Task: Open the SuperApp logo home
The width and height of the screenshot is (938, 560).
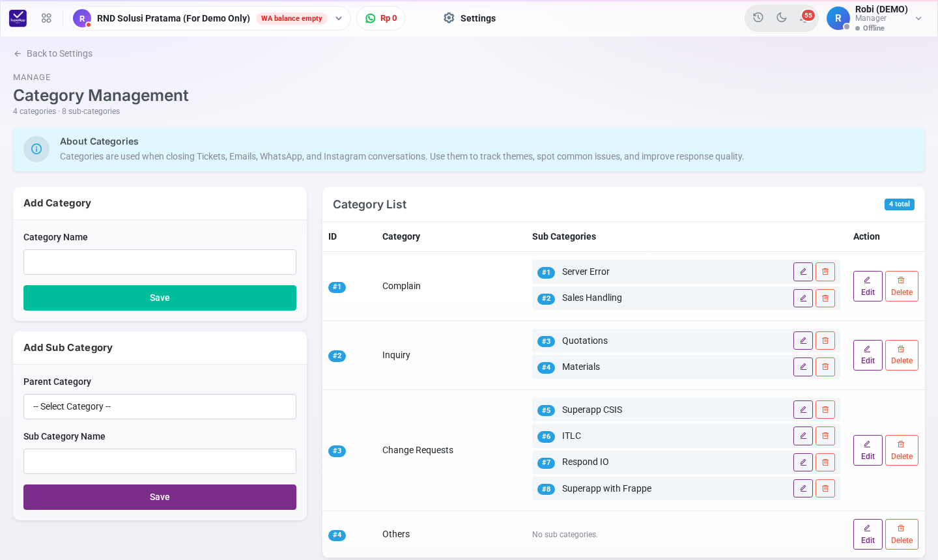Action: point(18,18)
